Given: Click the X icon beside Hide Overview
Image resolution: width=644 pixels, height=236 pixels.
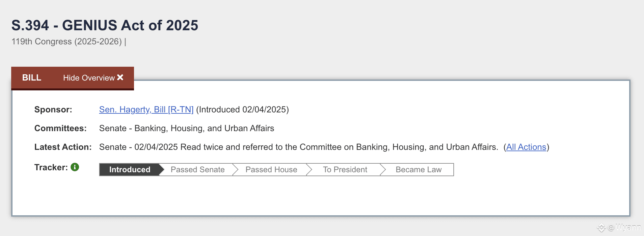Looking at the screenshot, I should click(x=120, y=77).
